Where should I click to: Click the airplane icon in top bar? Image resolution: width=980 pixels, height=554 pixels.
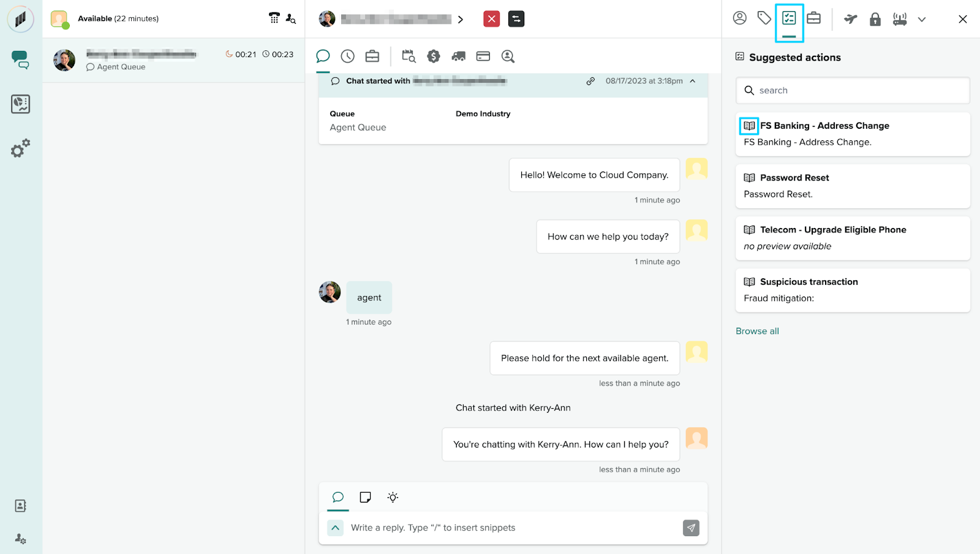point(850,19)
